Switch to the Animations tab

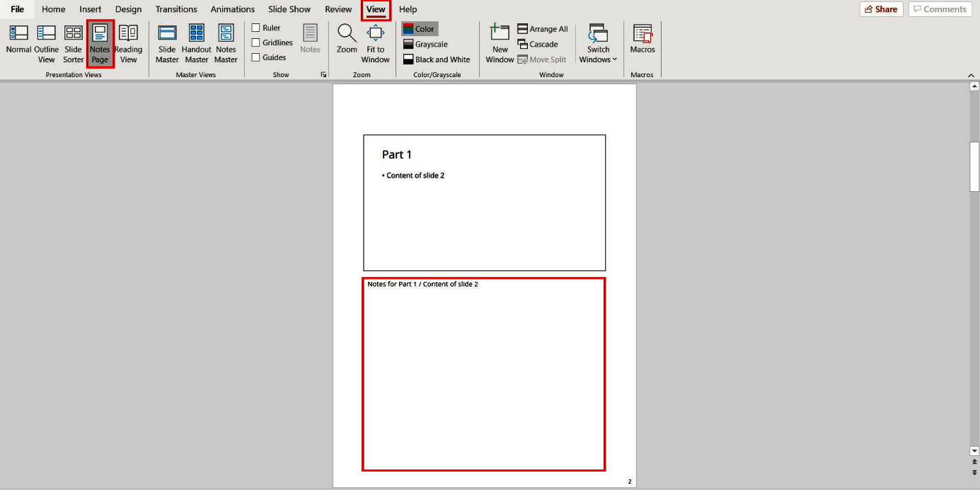pos(232,9)
